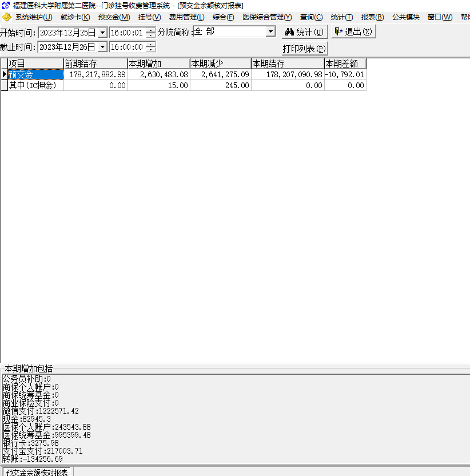Click the 商保统筹基金:0 line
Screen dimensions: 470x476
[31, 395]
